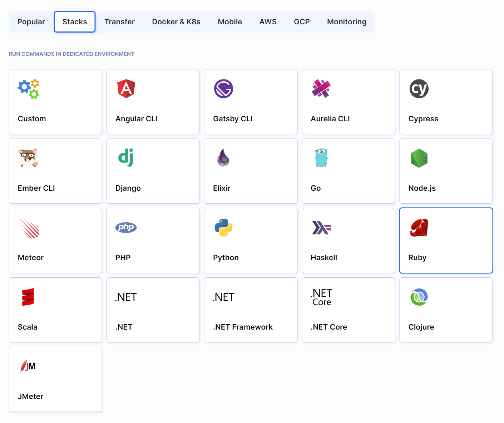Click the .NET Framework card logo

coord(223,297)
